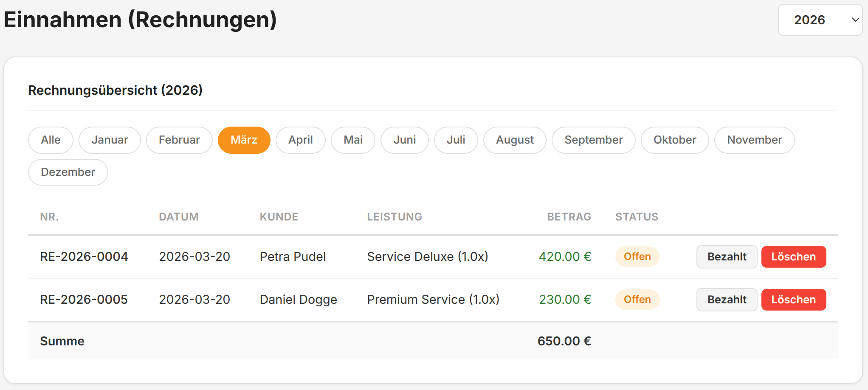Screen dimensions: 868x390
Task: Select the Februar month filter
Action: point(179,140)
